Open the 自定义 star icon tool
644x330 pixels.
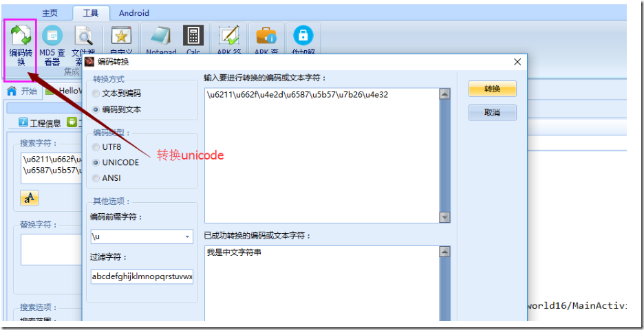[x=121, y=41]
